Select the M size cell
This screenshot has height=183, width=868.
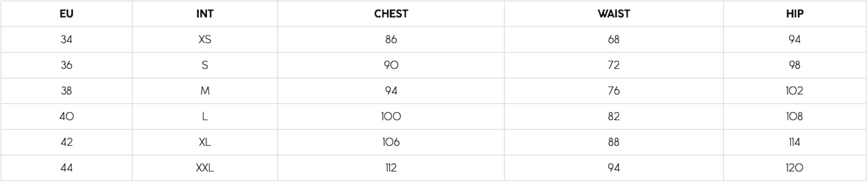205,91
